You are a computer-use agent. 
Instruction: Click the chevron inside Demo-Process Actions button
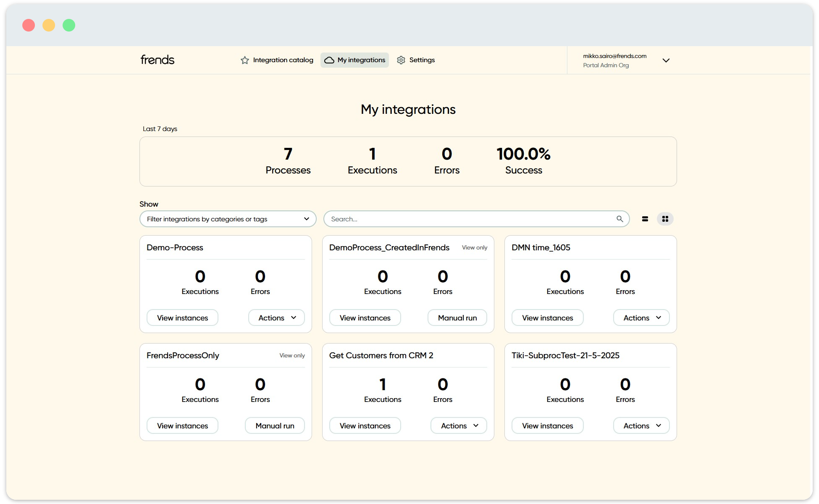point(294,318)
